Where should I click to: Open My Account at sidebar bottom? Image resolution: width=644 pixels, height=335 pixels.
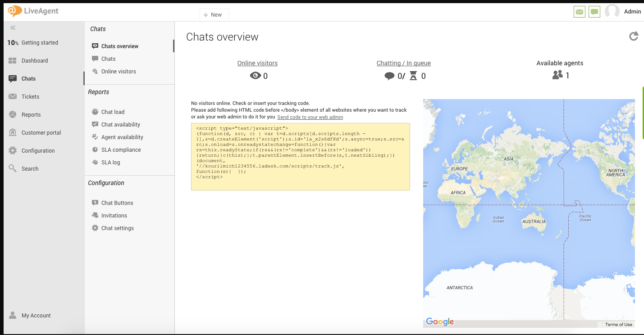tap(36, 316)
